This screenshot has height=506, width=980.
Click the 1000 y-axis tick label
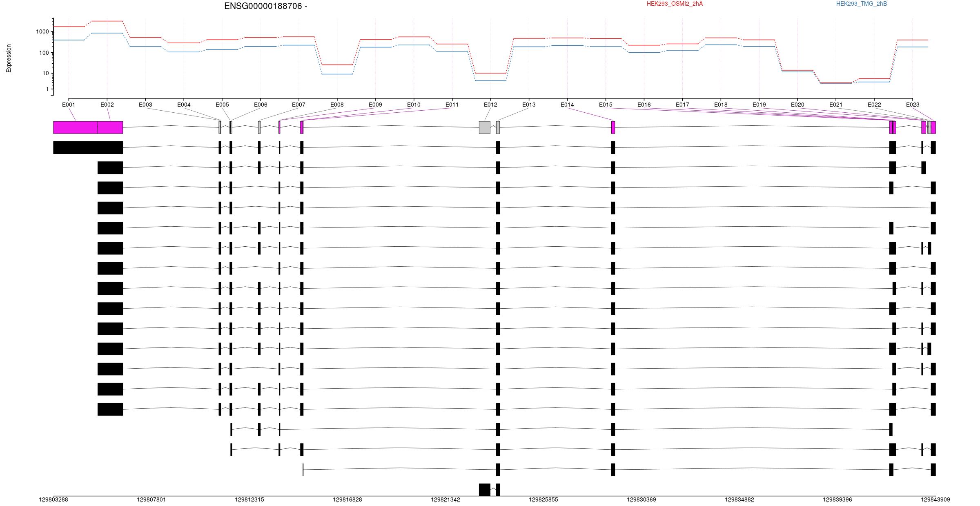pyautogui.click(x=42, y=31)
